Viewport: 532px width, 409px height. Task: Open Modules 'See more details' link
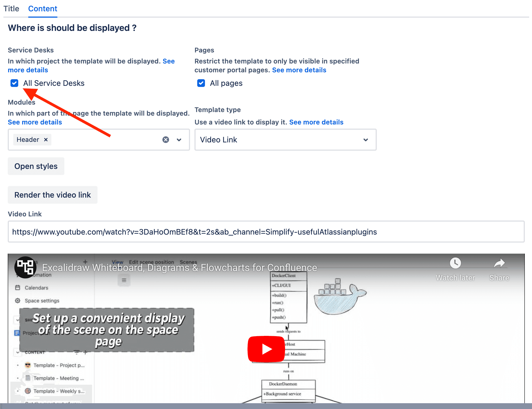click(x=35, y=122)
